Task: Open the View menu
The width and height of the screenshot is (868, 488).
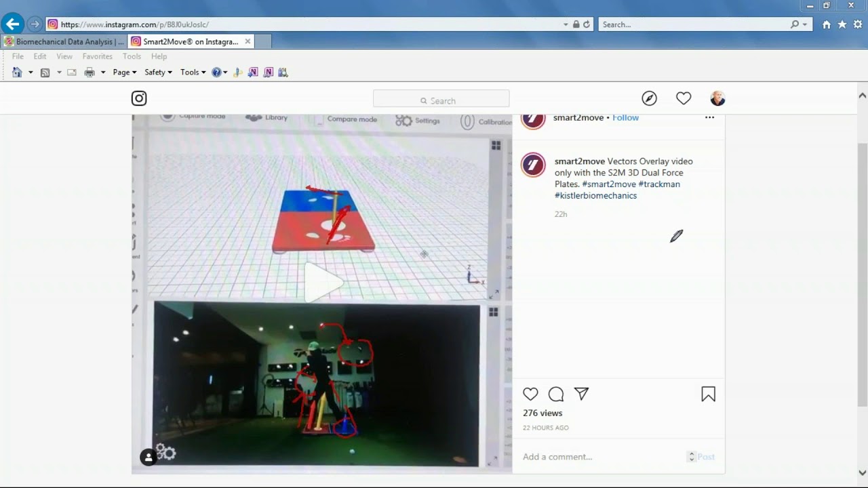Action: click(x=64, y=56)
